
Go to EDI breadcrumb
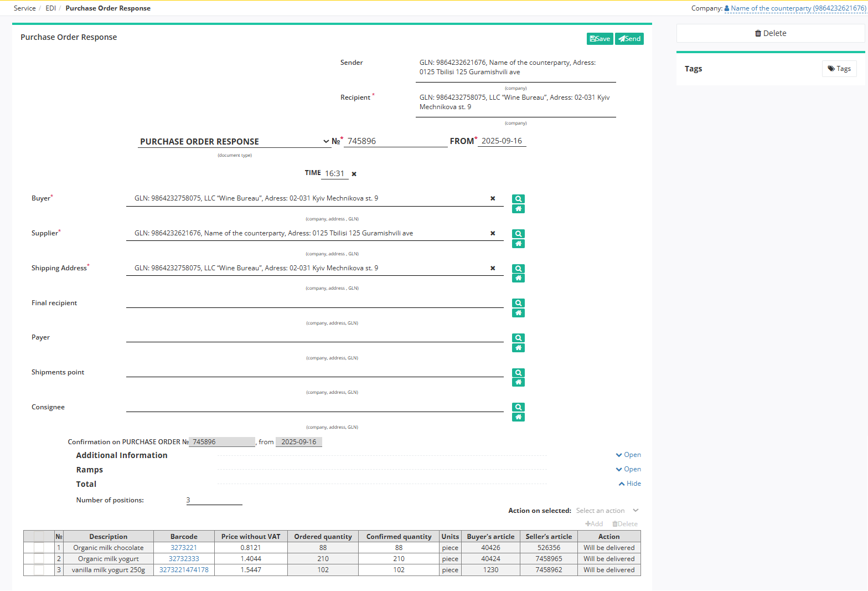click(50, 8)
